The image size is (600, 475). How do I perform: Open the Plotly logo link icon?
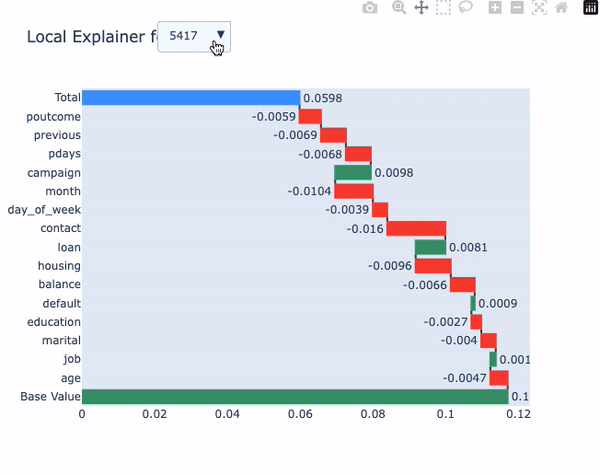pos(590,8)
